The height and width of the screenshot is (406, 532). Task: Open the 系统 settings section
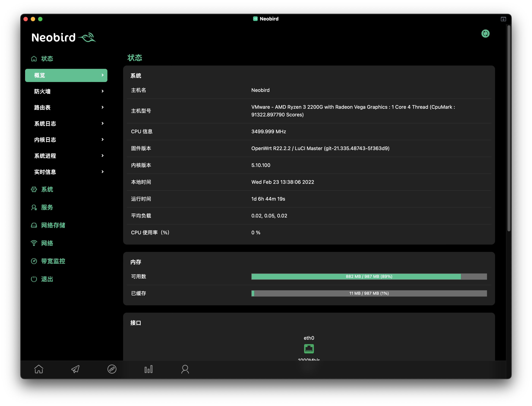point(47,189)
